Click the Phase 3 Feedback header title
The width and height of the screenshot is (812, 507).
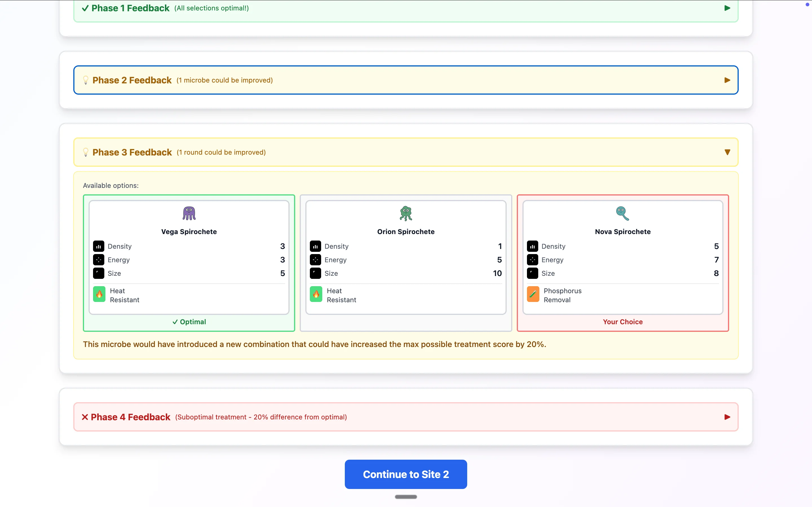132,152
